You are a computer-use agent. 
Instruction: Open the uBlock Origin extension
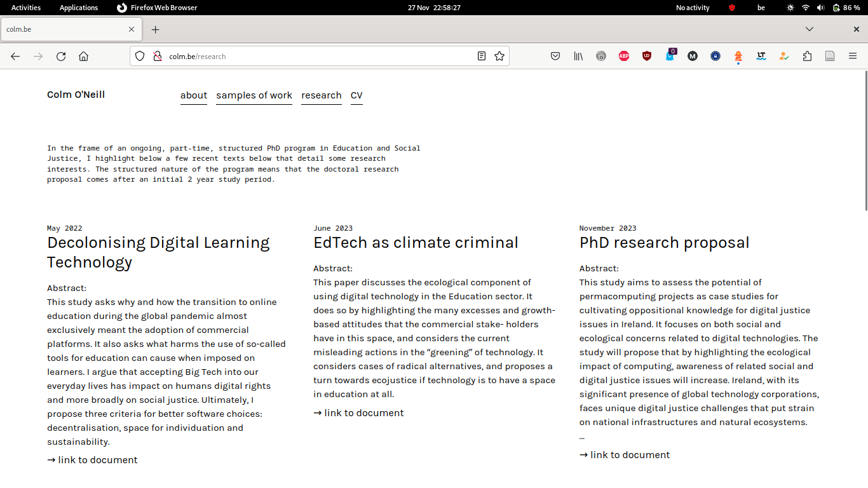click(647, 56)
